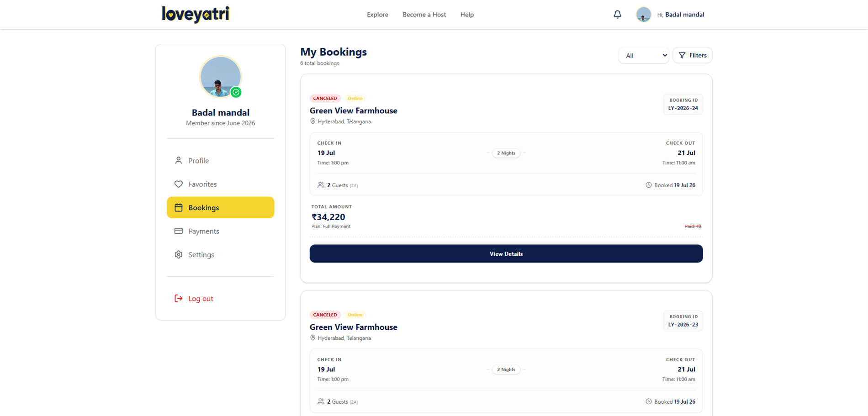The width and height of the screenshot is (868, 416).
Task: Click clock icon in booking LY-2026-24
Action: click(x=649, y=185)
